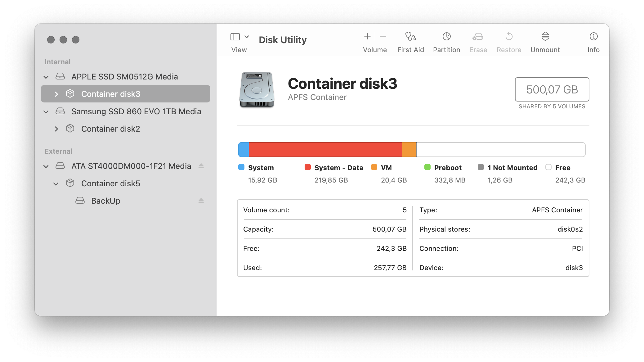Select Samsung SSD 860 EVO Media

pos(136,111)
